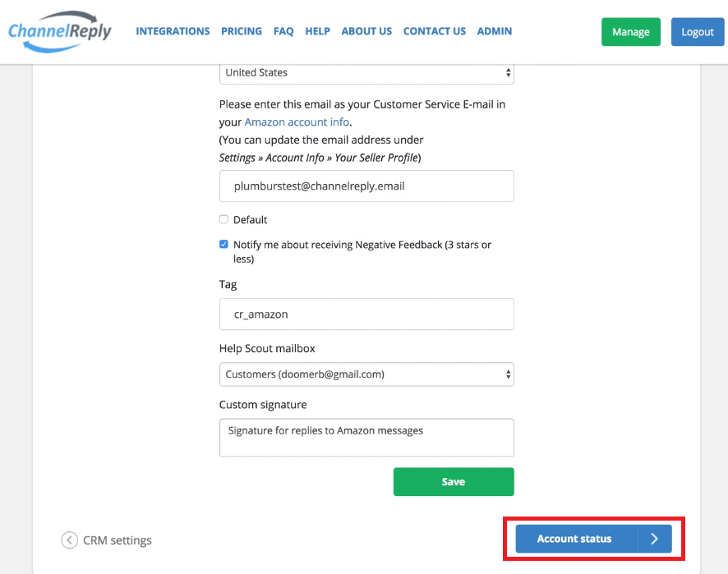Screen dimensions: 728x574
Task: Save the Amazon account settings
Action: [454, 482]
